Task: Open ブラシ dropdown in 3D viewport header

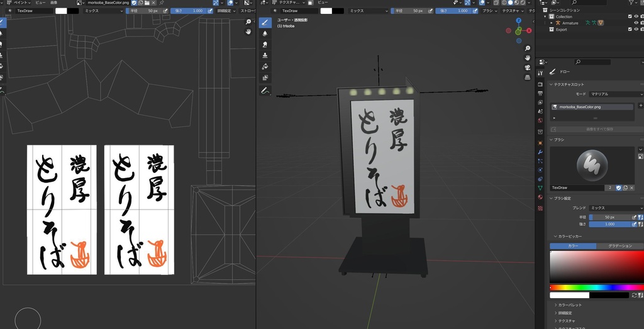Action: (x=489, y=11)
